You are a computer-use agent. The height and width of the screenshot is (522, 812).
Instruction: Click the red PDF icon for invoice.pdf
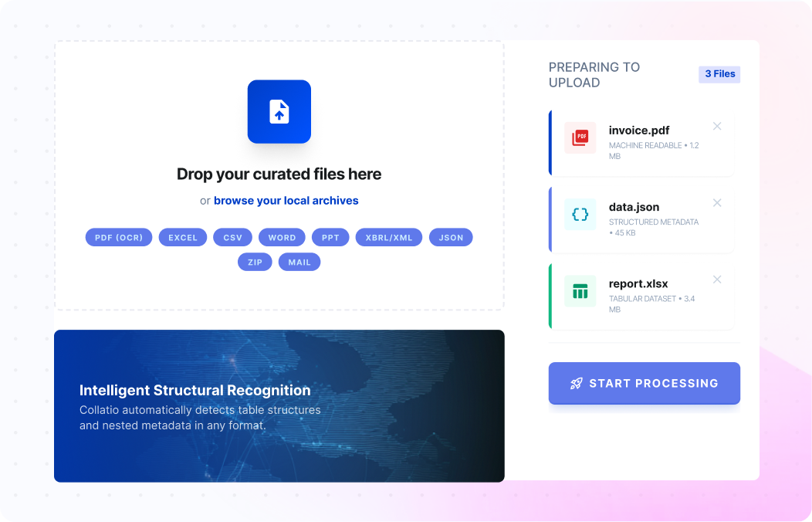[580, 137]
